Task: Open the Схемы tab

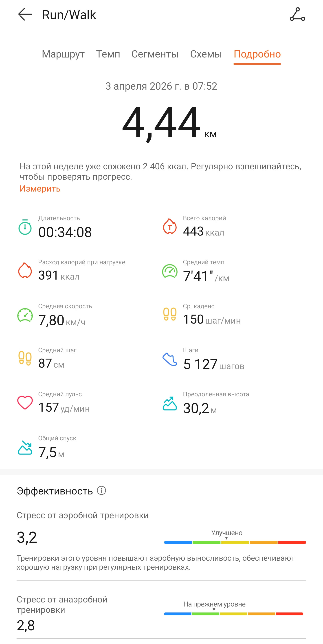Action: click(206, 54)
